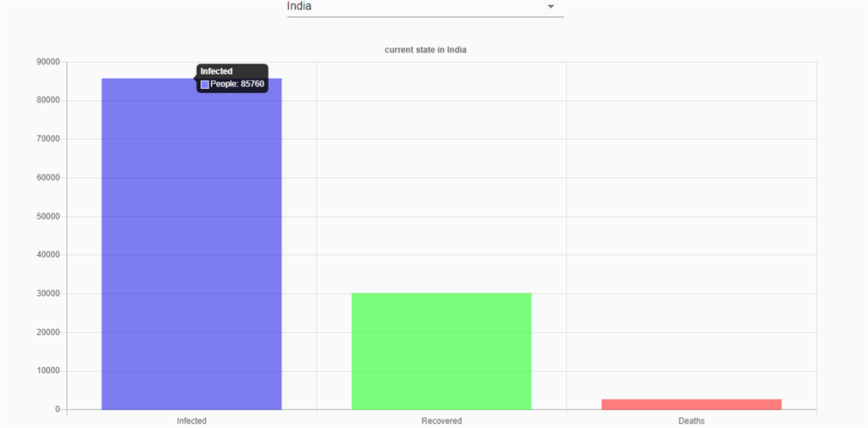Click the 30000 y-axis label

pyautogui.click(x=48, y=293)
